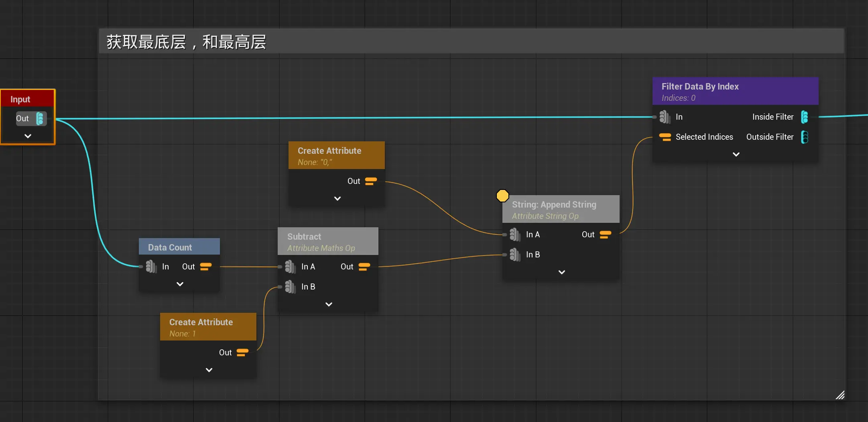Click the Data Count node's In pin
Image resolution: width=868 pixels, height=422 pixels.
click(151, 267)
